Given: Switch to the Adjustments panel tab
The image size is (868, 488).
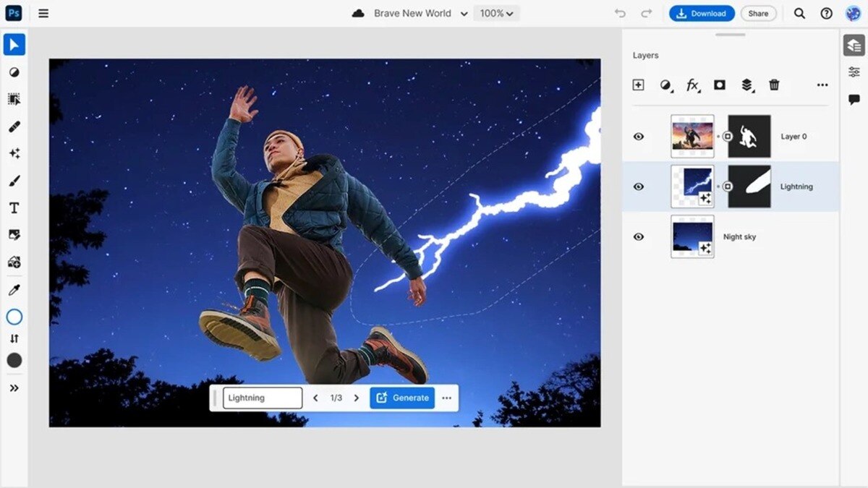Looking at the screenshot, I should pyautogui.click(x=854, y=71).
